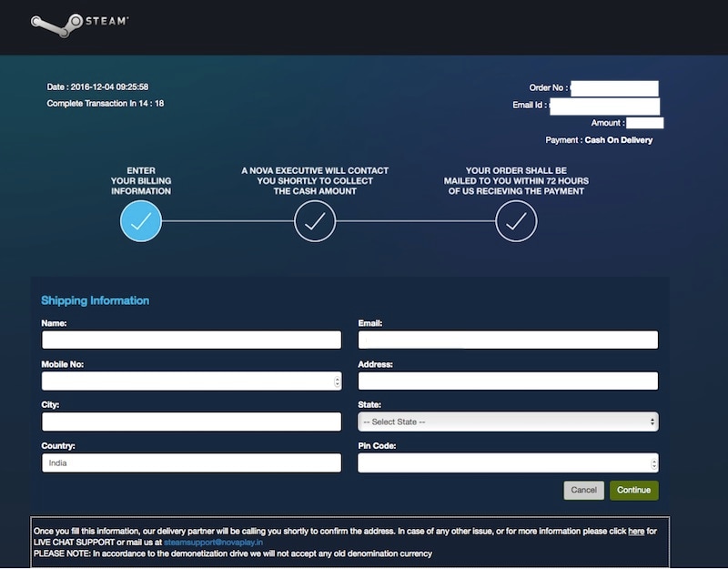Focus the City input field
Image resolution: width=728 pixels, height=569 pixels.
[191, 422]
